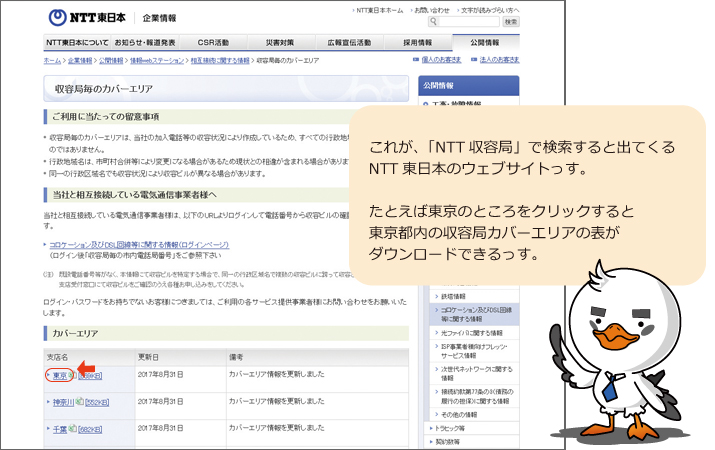
Task: Click the magnifier icon in the search box
Action: tap(433, 21)
